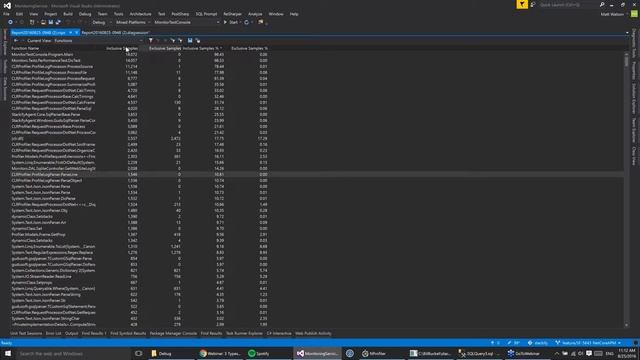Click the navigate backward toolbar icon
Screen dimensions: 640x360
(x=10, y=22)
